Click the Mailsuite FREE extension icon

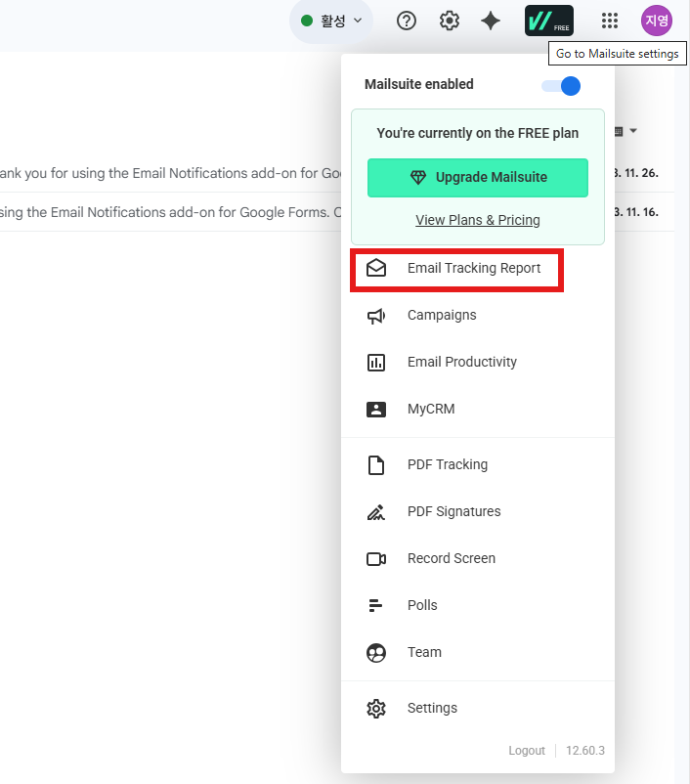point(549,21)
